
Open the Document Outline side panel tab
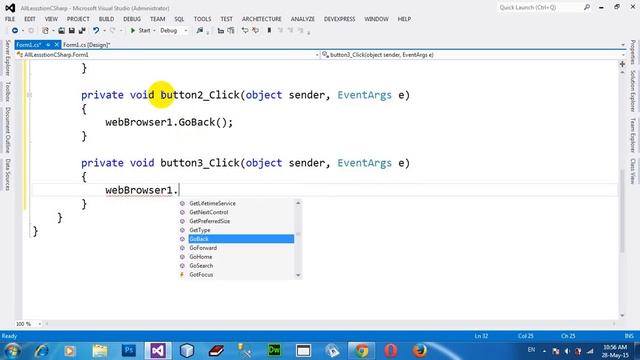pos(7,130)
